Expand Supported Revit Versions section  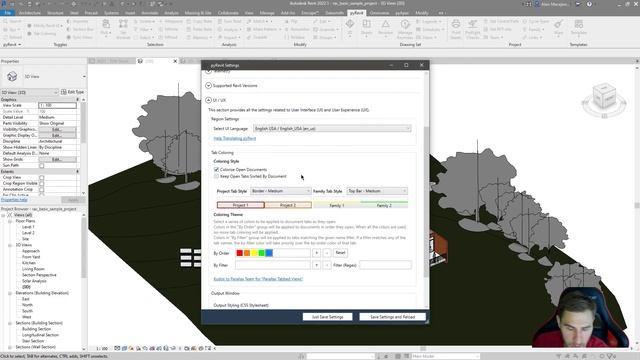tap(208, 86)
